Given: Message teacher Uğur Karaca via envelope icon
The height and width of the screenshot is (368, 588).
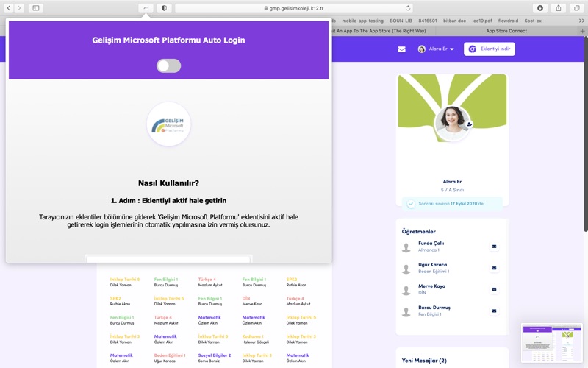Looking at the screenshot, I should (x=494, y=268).
